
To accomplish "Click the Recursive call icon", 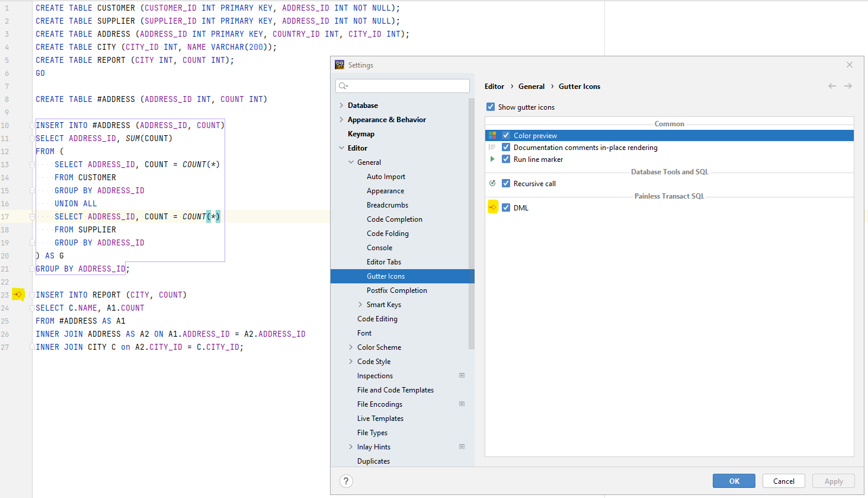I will [x=492, y=183].
